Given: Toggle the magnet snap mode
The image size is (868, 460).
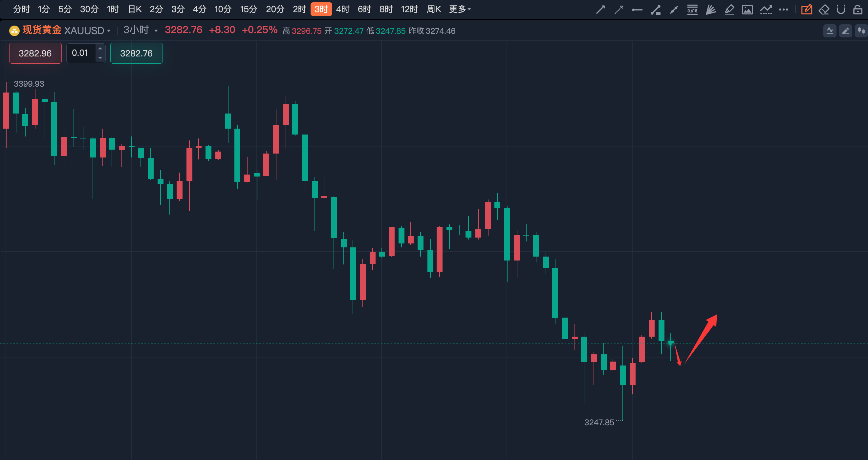Looking at the screenshot, I should coord(841,10).
